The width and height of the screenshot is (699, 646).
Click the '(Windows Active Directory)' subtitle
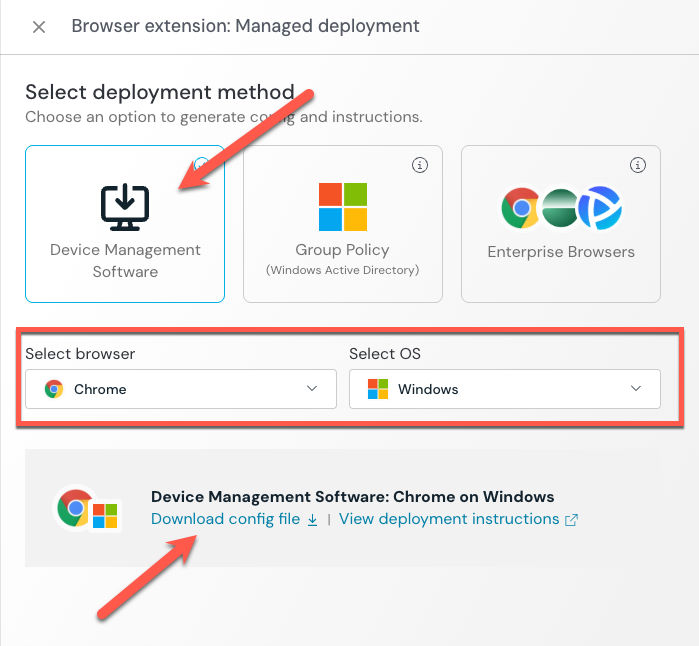pos(343,270)
